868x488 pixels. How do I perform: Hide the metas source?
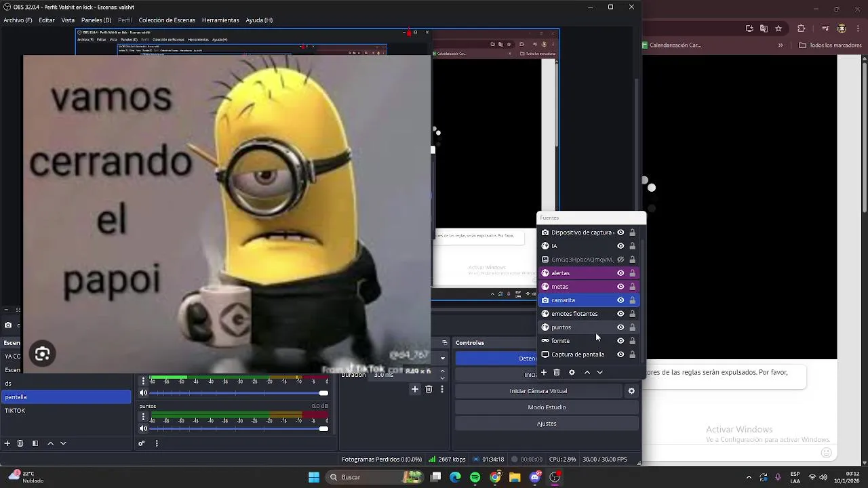(620, 287)
